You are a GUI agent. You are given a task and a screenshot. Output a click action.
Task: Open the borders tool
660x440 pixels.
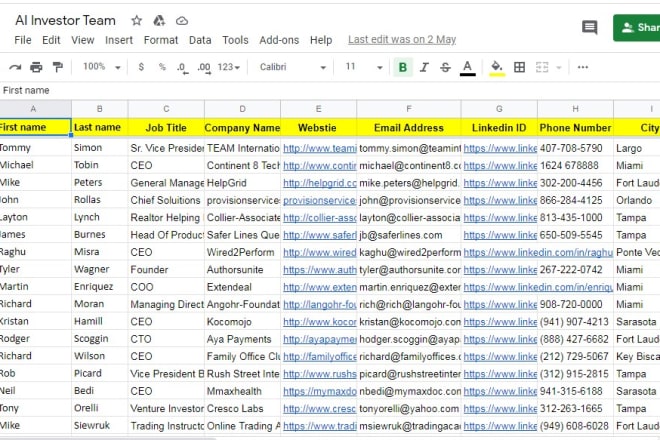point(519,67)
